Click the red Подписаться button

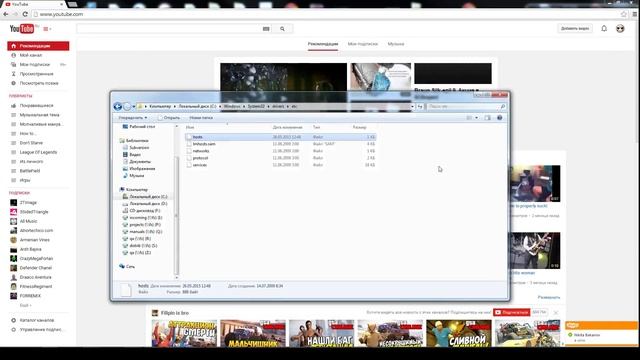pos(512,313)
